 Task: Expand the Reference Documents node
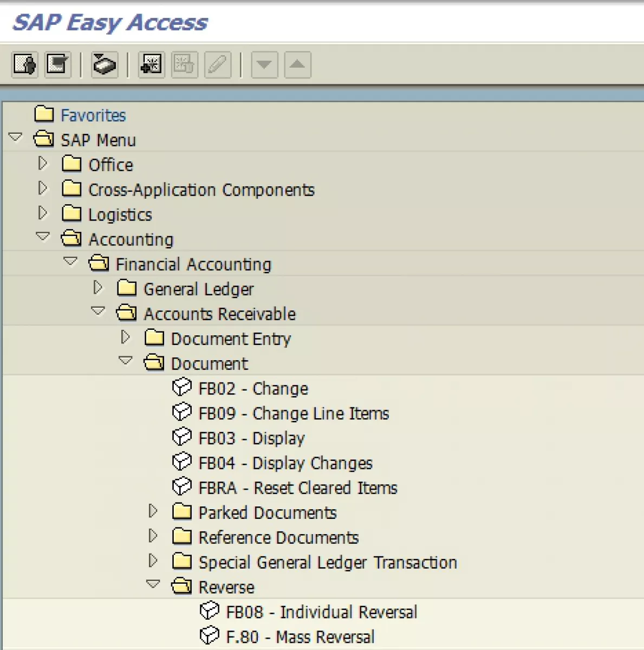coord(153,536)
